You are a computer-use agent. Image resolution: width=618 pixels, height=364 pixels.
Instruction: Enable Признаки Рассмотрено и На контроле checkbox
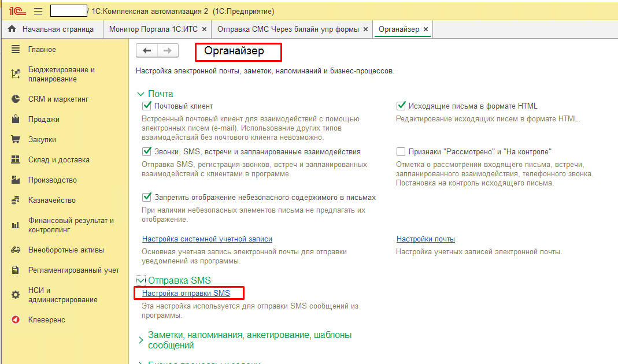pyautogui.click(x=401, y=151)
